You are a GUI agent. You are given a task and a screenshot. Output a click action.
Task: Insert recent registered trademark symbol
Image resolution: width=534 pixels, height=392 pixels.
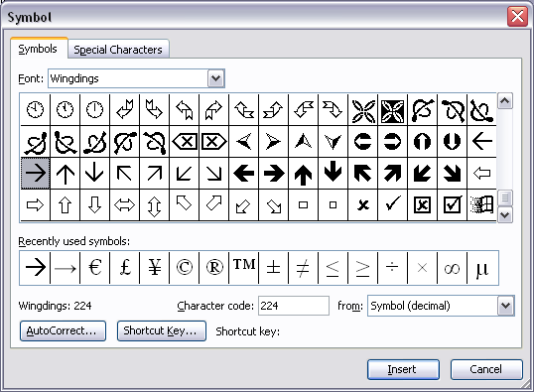coord(213,268)
